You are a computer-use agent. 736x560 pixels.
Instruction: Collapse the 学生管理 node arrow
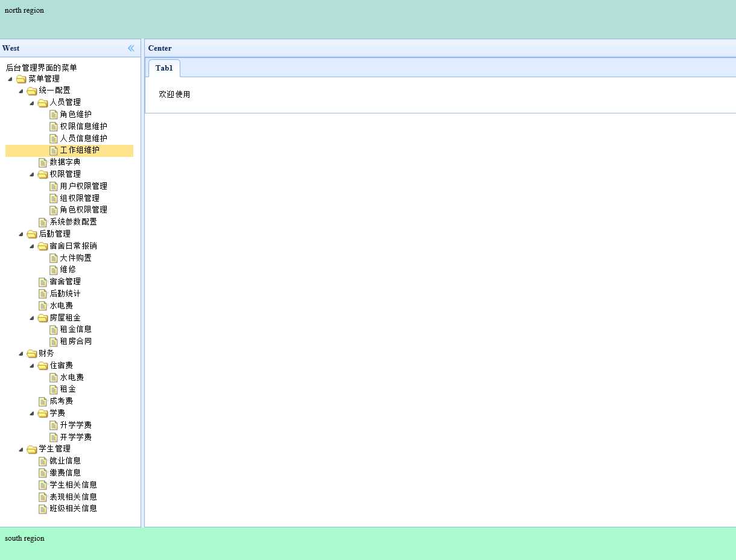click(x=21, y=449)
